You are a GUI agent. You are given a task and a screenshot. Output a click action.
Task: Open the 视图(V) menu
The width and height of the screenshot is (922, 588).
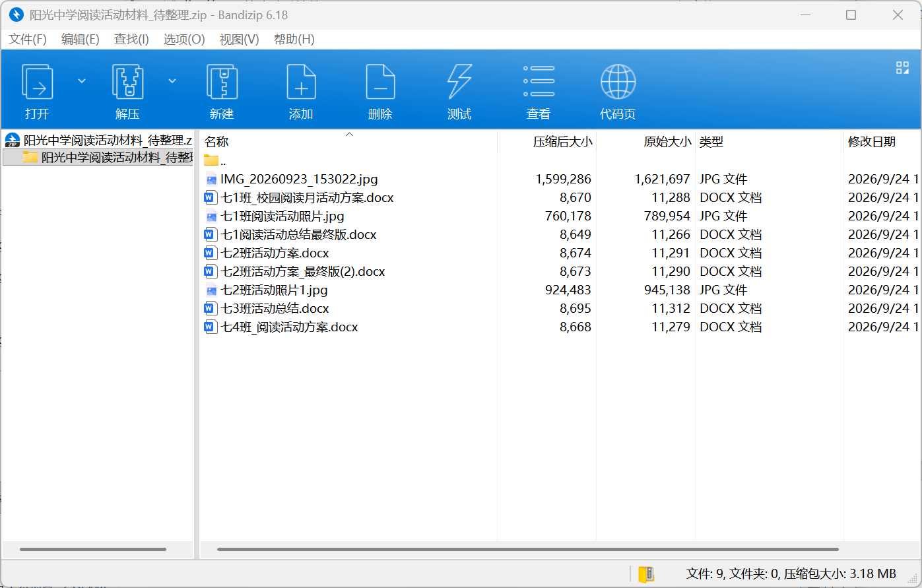[239, 40]
